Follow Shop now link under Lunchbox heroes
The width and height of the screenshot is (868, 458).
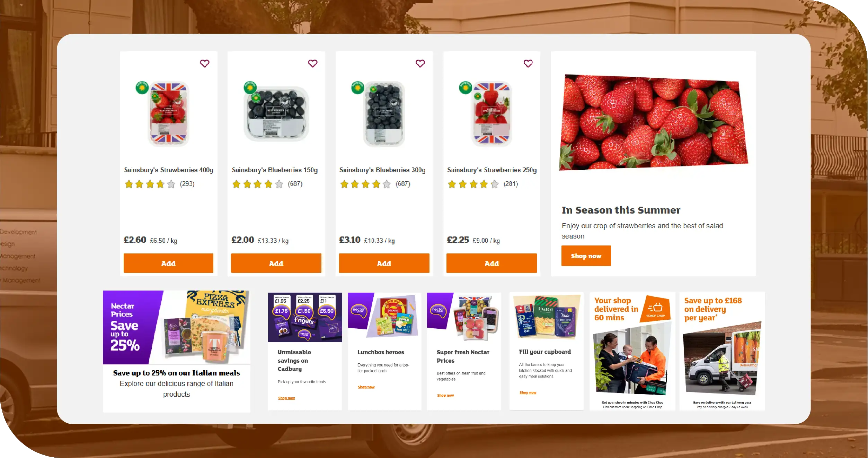pyautogui.click(x=366, y=387)
